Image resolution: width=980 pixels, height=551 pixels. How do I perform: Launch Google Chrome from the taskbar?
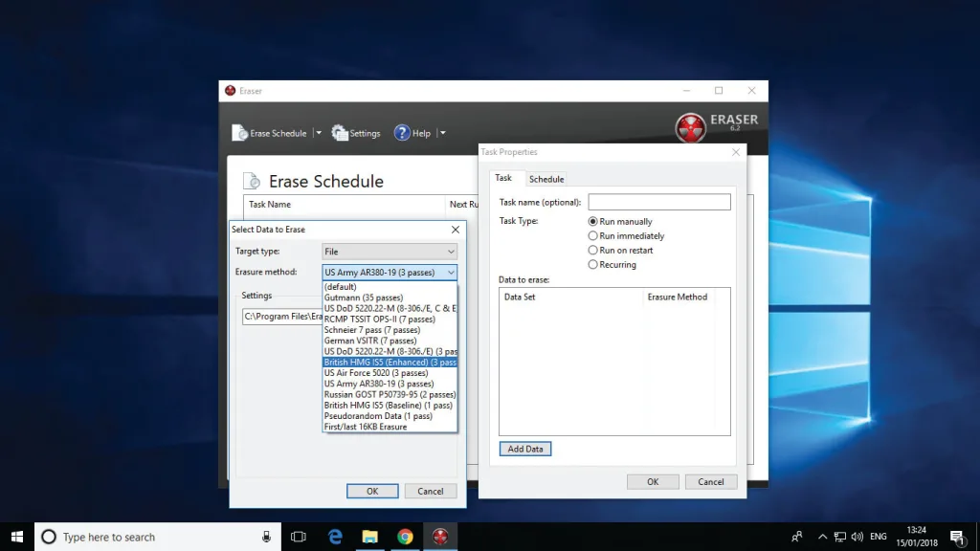pos(405,537)
